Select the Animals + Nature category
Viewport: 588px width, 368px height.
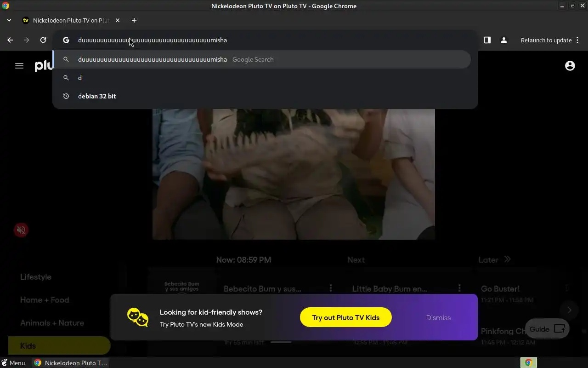pos(52,323)
